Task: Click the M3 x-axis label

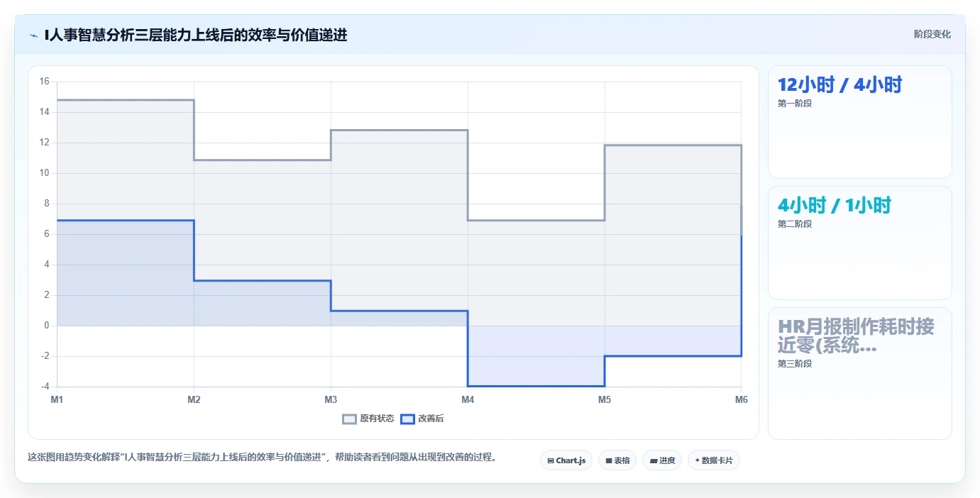Action: point(331,400)
